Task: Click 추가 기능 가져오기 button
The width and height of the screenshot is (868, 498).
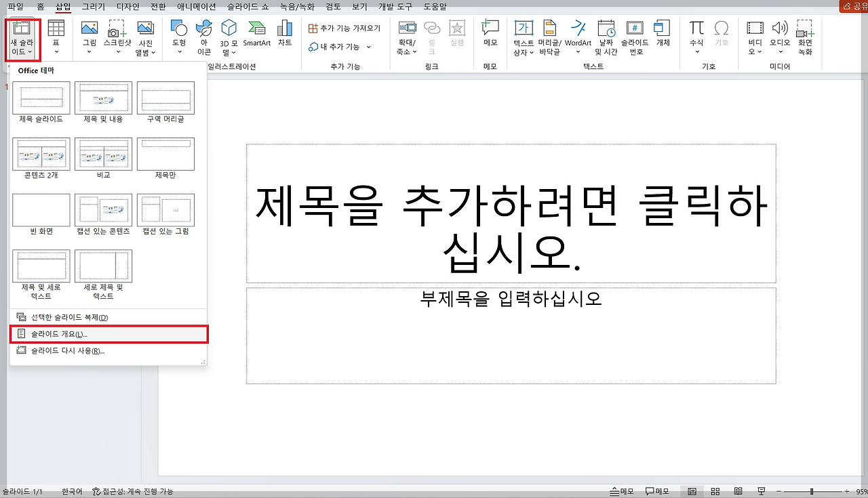Action: [x=344, y=28]
